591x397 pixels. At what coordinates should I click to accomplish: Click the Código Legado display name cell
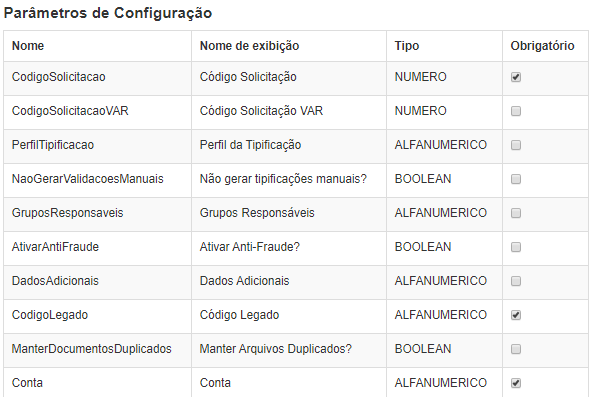[x=289, y=316]
